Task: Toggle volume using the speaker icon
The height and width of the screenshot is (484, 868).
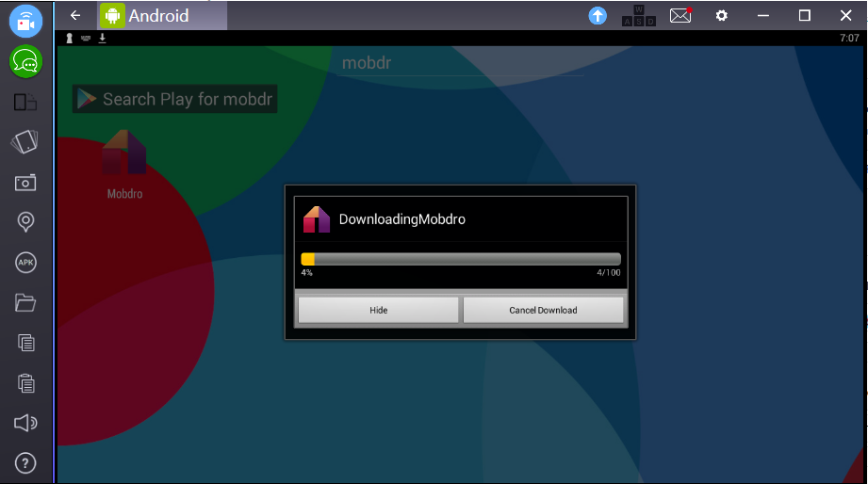Action: pos(25,423)
